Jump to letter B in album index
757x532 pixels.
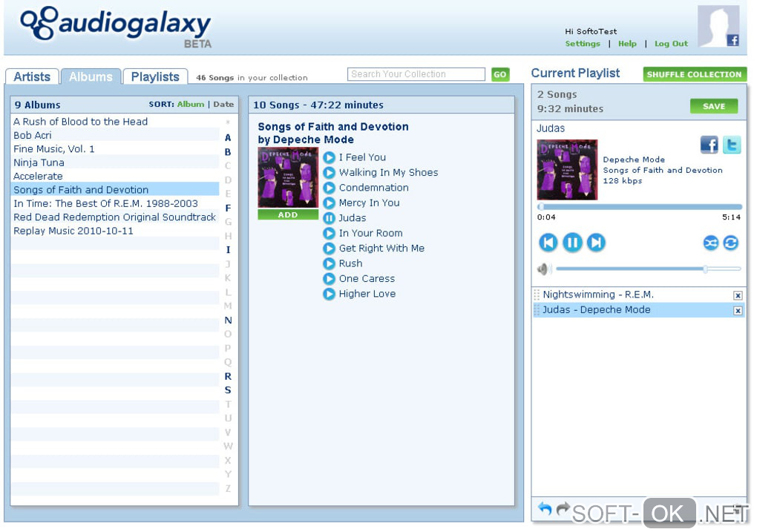pyautogui.click(x=228, y=152)
